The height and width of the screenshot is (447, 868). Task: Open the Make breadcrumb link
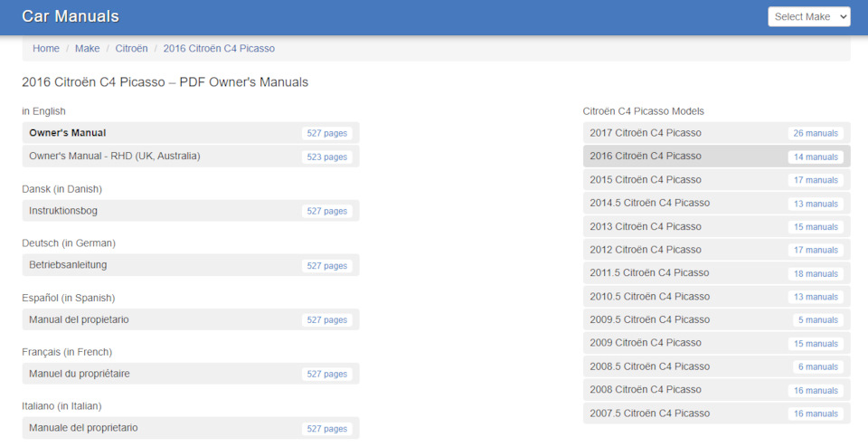coord(88,48)
